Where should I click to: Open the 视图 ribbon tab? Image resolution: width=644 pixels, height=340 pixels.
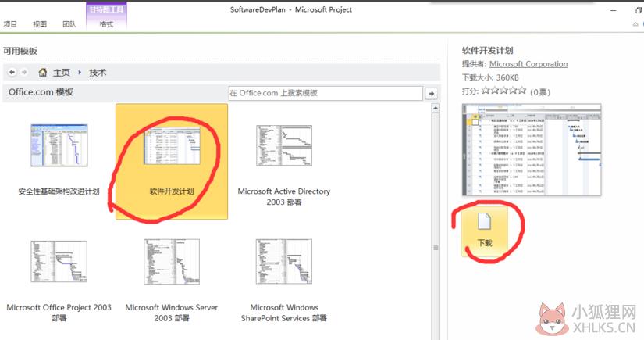pyautogui.click(x=40, y=24)
